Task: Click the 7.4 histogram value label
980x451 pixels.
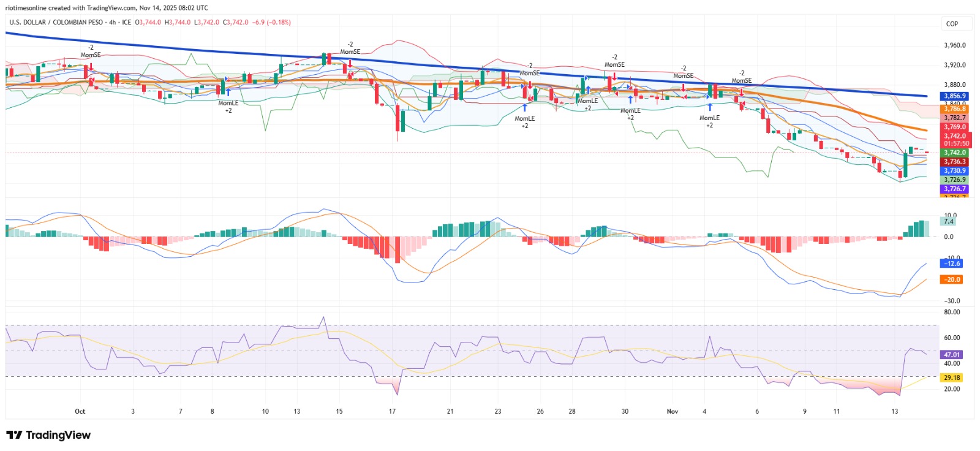Action: click(948, 221)
